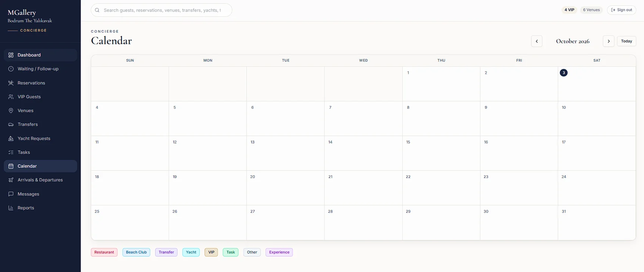The height and width of the screenshot is (272, 644).
Task: Click the VIP Guests people icon
Action: (x=11, y=97)
